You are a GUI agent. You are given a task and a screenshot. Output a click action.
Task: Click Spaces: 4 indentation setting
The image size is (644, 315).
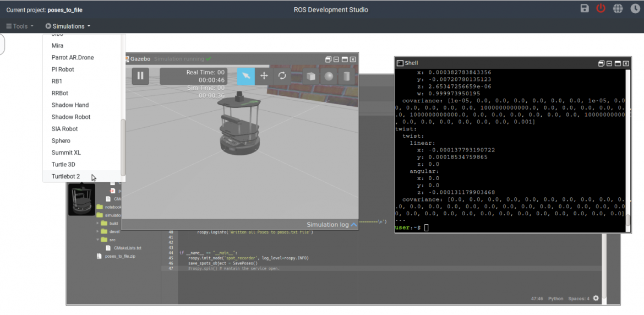coord(578,298)
